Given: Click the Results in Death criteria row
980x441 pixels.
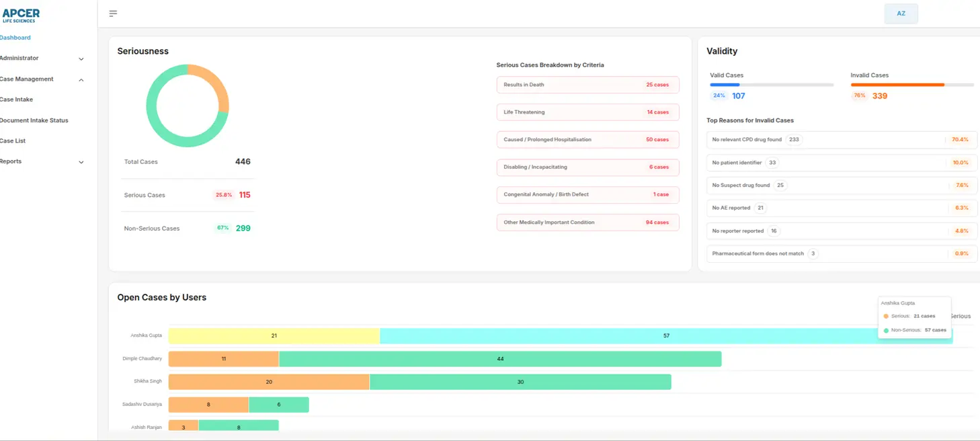Looking at the screenshot, I should 587,85.
